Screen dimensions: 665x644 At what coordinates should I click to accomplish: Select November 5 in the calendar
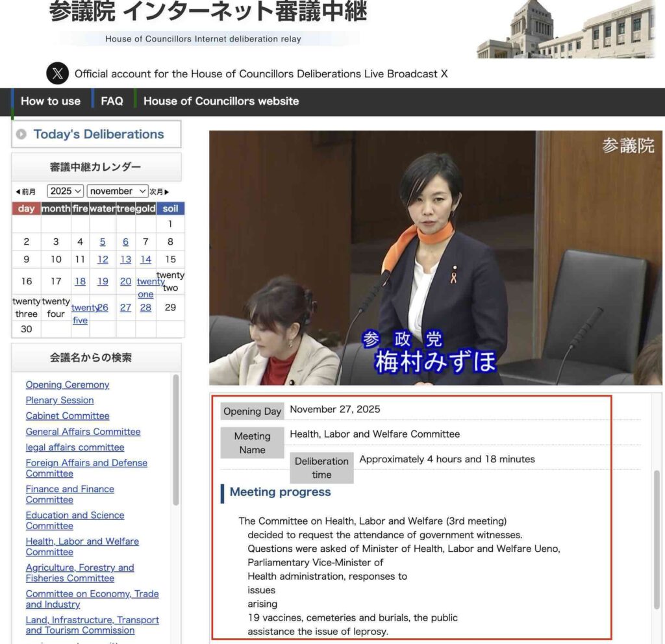[x=103, y=241]
